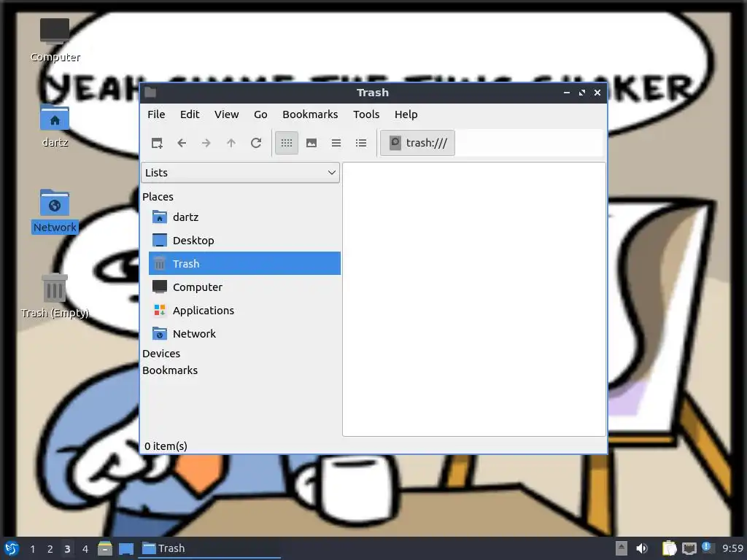Viewport: 747px width, 560px height.
Task: Switch to icon view mode
Action: tap(286, 143)
